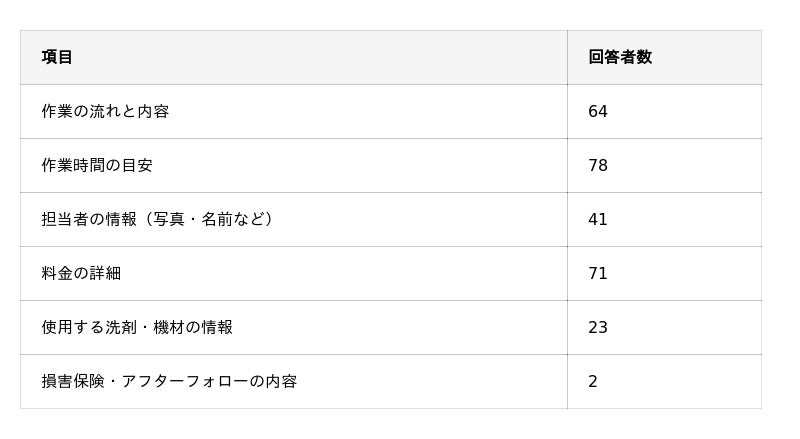Select the 作業時間の目安 cell

[97, 165]
